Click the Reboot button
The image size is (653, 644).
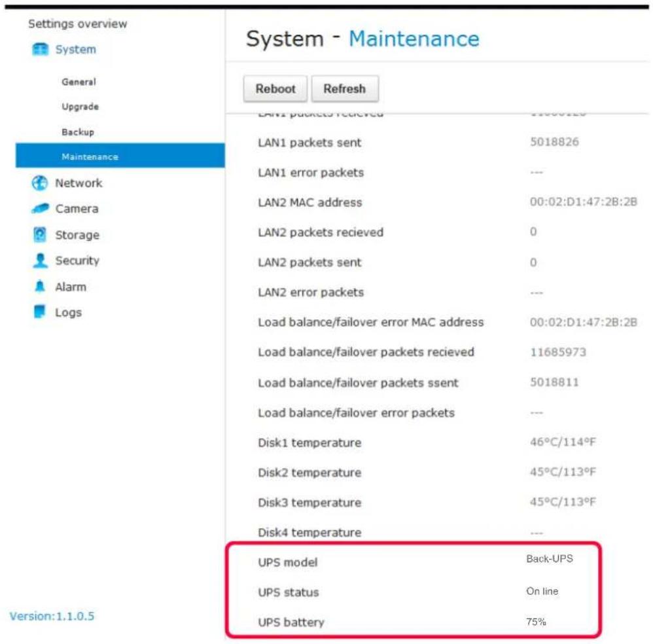click(275, 89)
